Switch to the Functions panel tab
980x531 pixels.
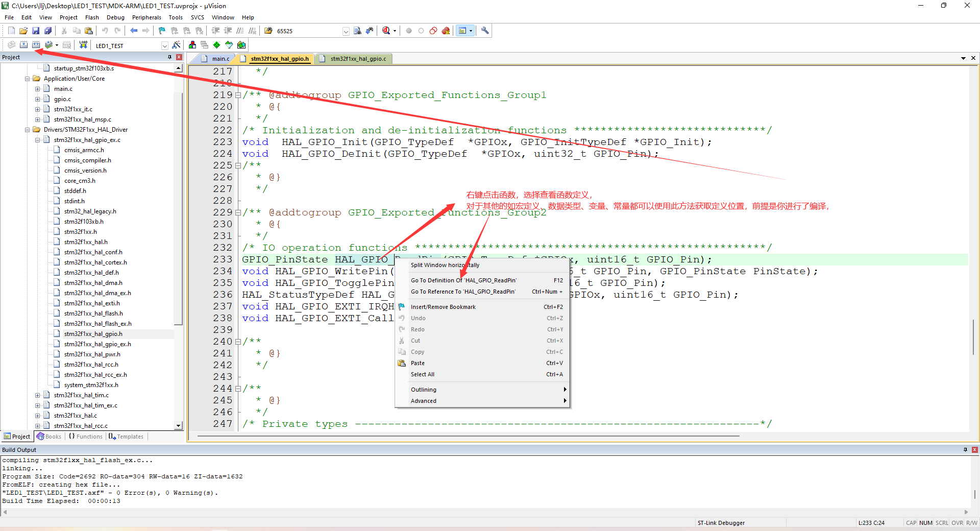(x=86, y=437)
